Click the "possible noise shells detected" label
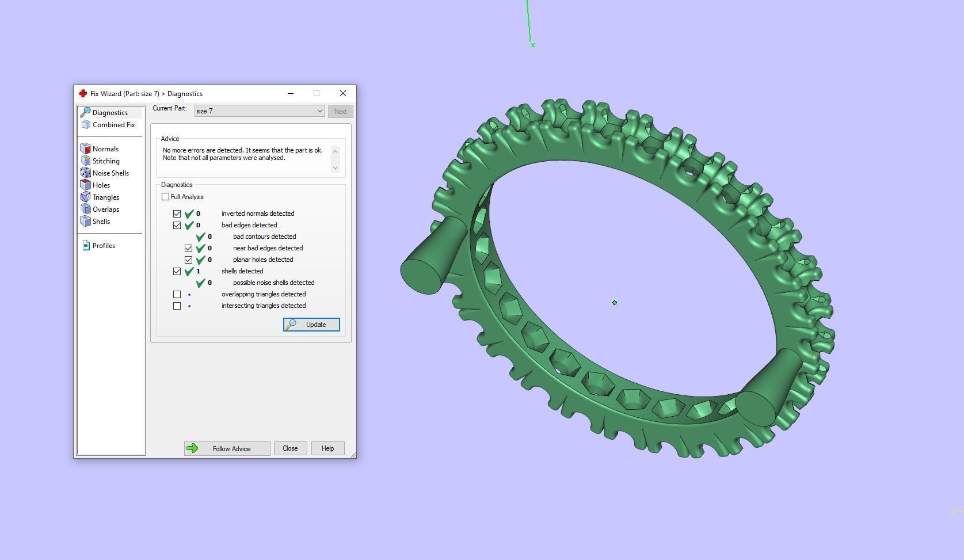The height and width of the screenshot is (560, 964). pyautogui.click(x=274, y=283)
